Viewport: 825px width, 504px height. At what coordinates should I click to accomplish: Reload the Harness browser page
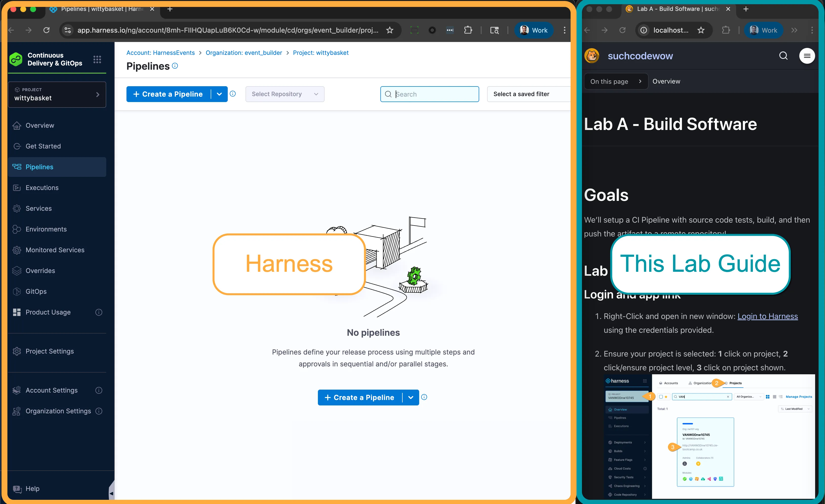(46, 30)
